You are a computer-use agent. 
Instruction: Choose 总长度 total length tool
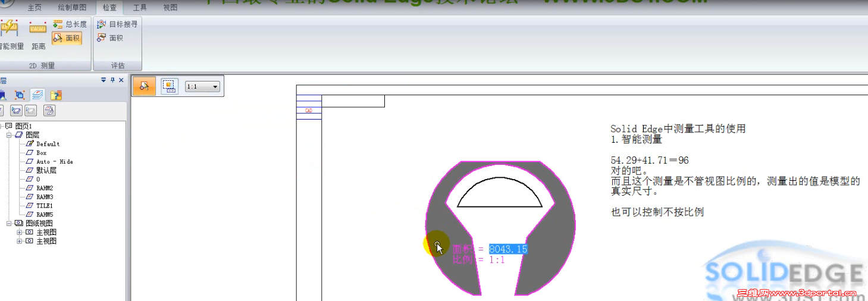tap(69, 24)
